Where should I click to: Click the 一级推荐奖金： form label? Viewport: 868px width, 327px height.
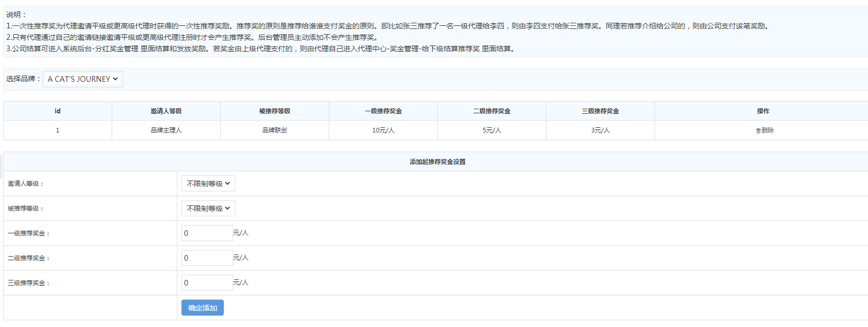point(29,233)
